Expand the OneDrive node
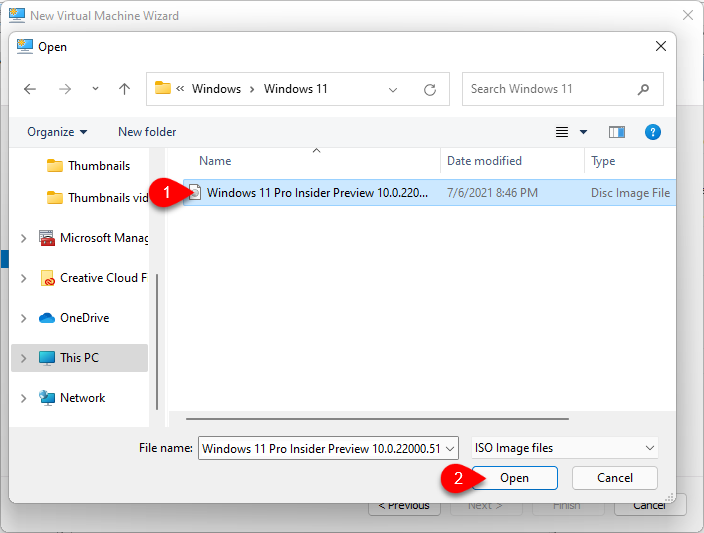The image size is (704, 533). [23, 318]
